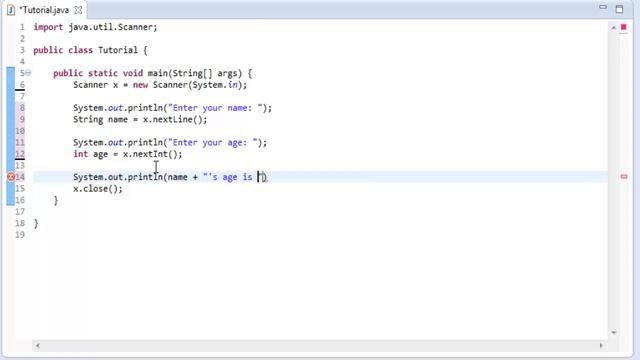Click closing brace on line 18
640x360 pixels.
coord(36,223)
